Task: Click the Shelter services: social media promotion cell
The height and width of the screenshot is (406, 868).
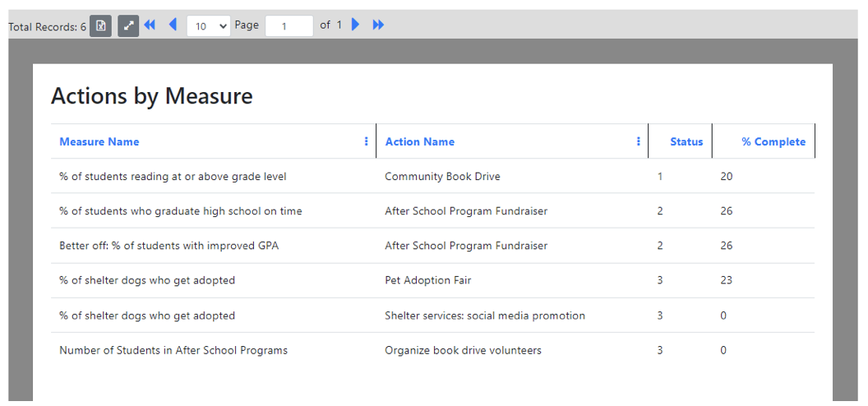Action: 485,316
